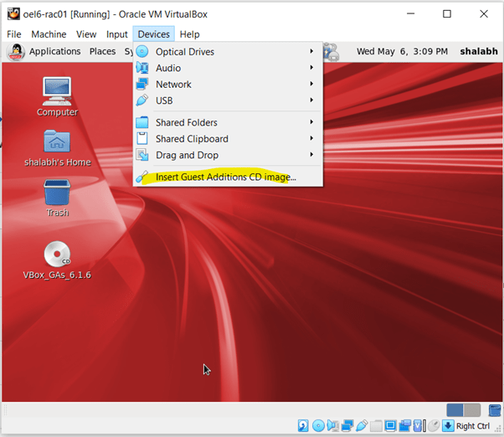Click optical disk icon in status bar
504x437 pixels.
click(318, 426)
